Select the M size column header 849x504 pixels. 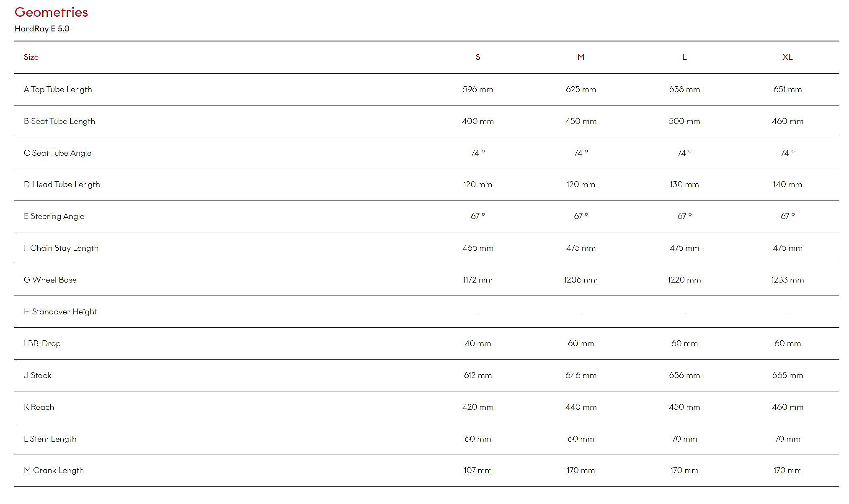[581, 57]
